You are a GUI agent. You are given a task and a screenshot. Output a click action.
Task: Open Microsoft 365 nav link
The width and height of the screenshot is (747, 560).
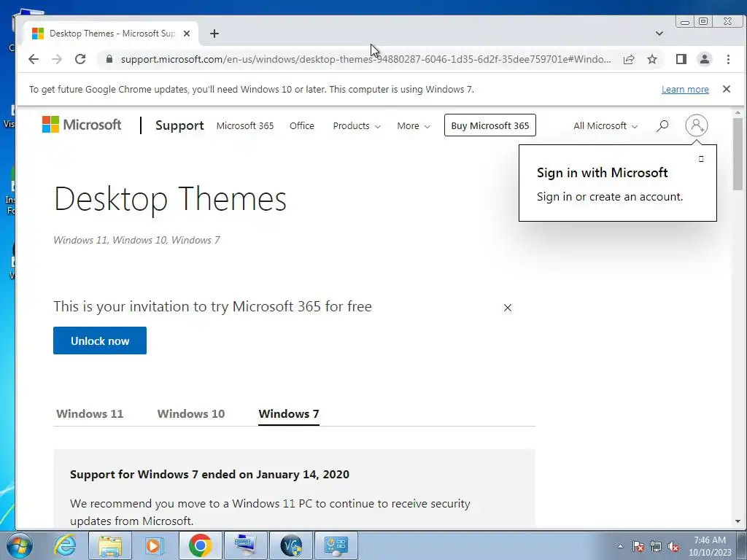(x=245, y=125)
